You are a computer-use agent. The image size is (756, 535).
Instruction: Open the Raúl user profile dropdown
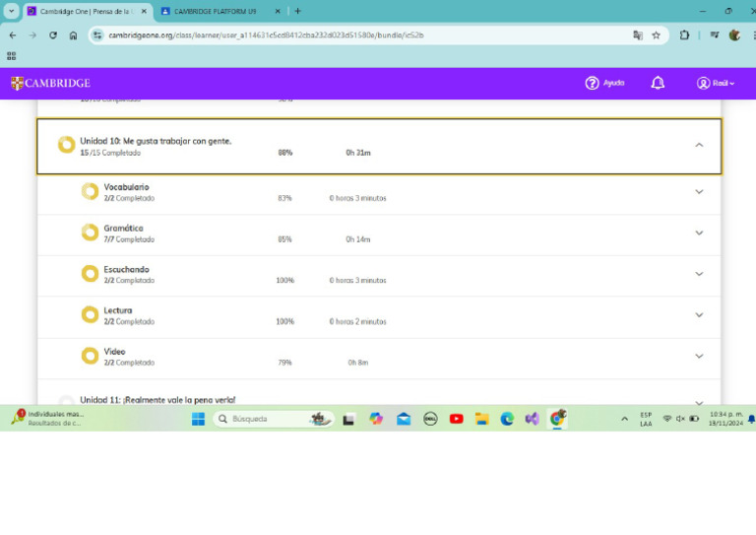point(716,84)
